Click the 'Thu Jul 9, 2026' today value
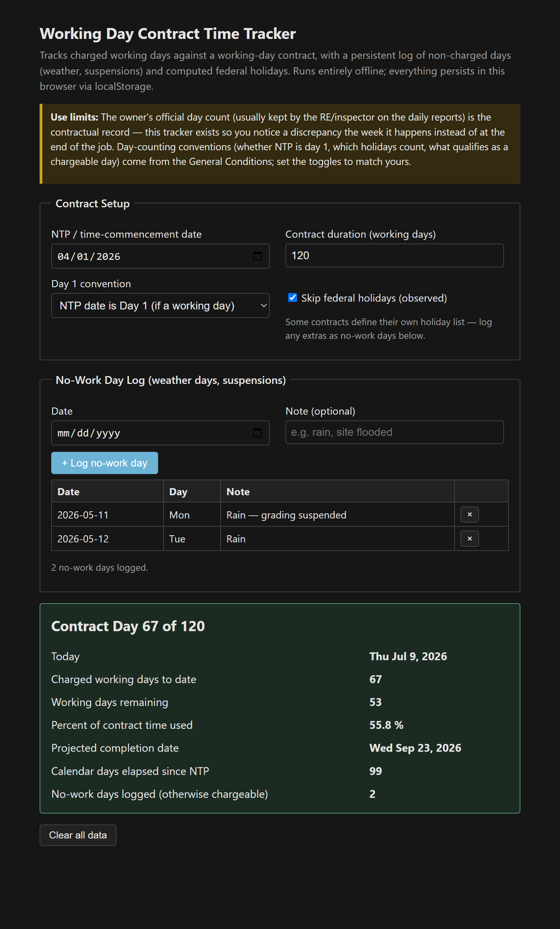Screen dimensions: 560x929 pos(408,656)
